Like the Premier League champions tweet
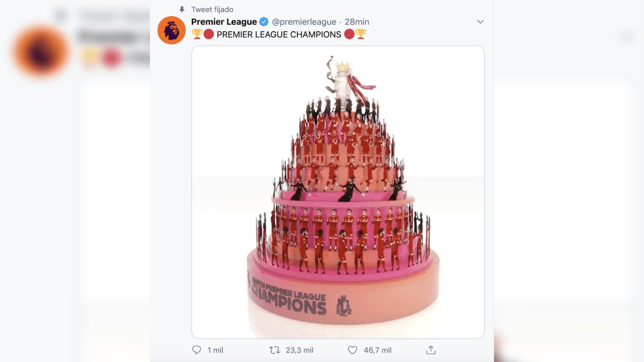This screenshot has width=644, height=362. click(x=352, y=349)
